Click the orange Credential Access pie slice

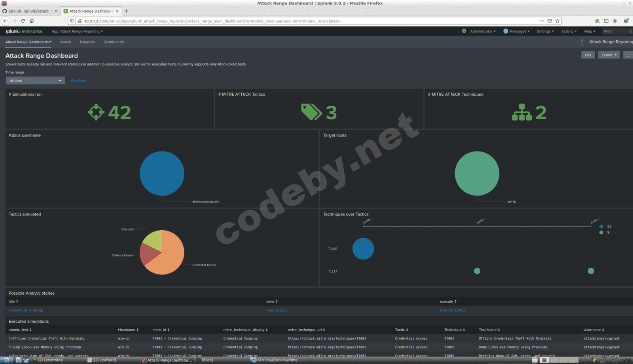tap(170, 259)
